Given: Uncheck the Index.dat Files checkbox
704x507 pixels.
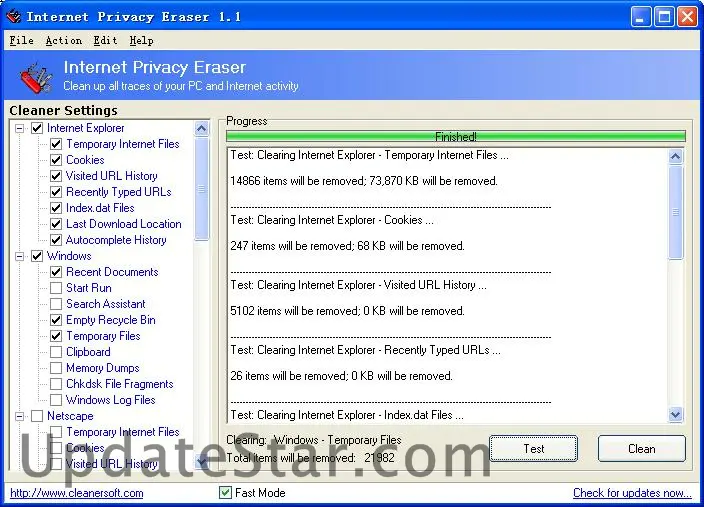Looking at the screenshot, I should tap(56, 208).
